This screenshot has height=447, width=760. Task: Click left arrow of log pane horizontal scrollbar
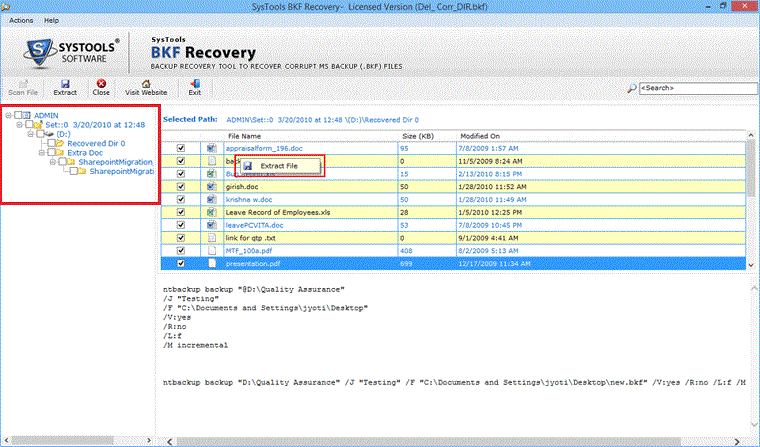(x=170, y=441)
